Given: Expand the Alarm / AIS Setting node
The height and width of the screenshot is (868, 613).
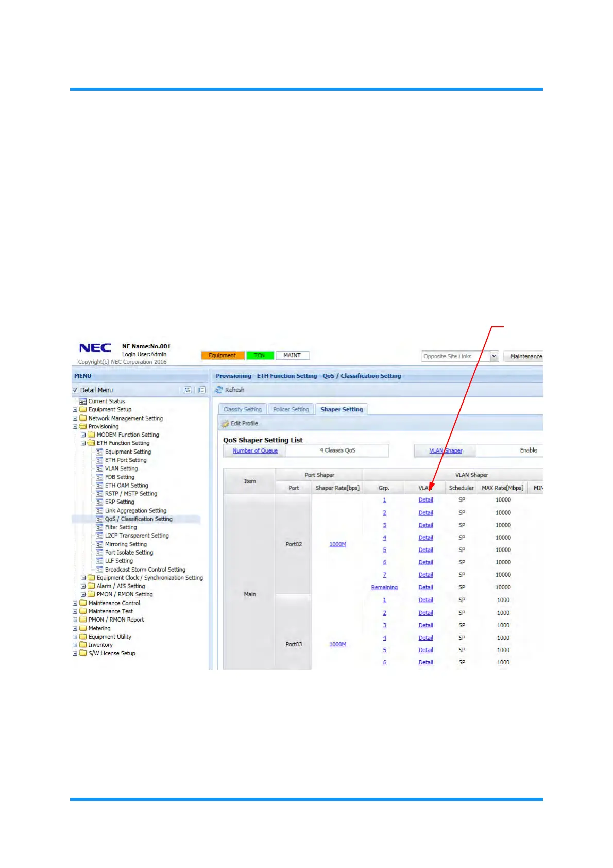Looking at the screenshot, I should coord(83,586).
